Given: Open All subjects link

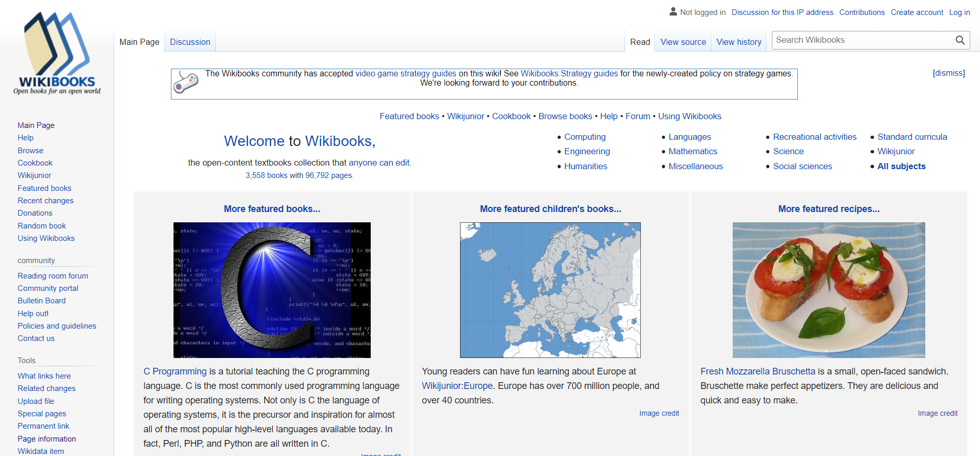Looking at the screenshot, I should click(x=902, y=166).
